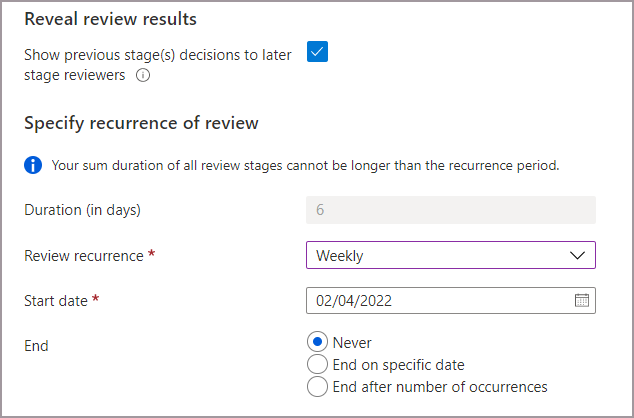Click the Specify recurrence of review heading
This screenshot has width=634, height=418.
click(x=141, y=123)
